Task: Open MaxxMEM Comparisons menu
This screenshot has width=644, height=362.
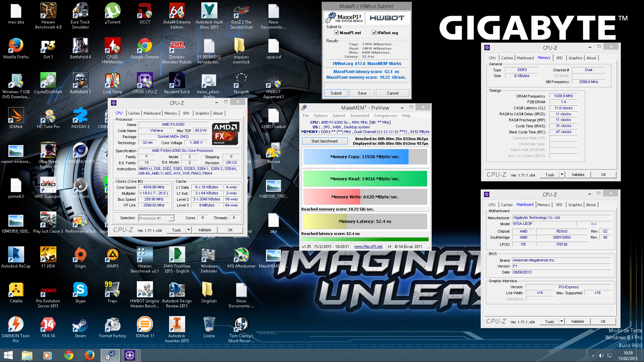Action: point(386,116)
